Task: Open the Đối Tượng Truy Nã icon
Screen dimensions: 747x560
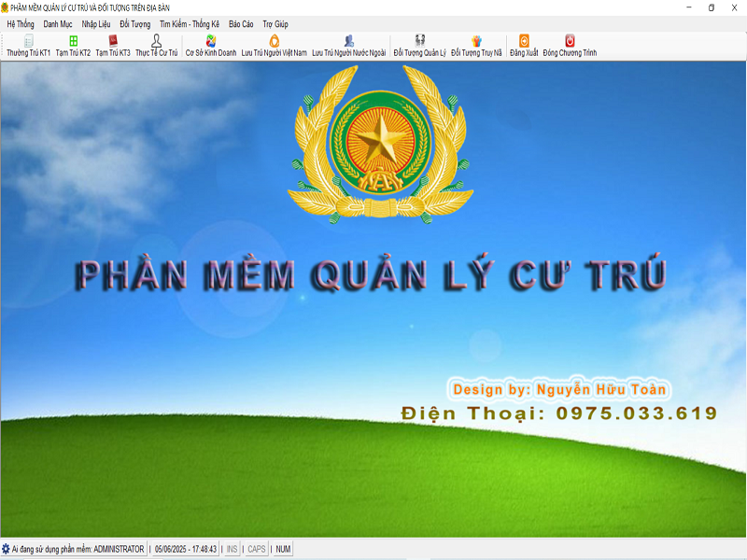Action: point(476,41)
